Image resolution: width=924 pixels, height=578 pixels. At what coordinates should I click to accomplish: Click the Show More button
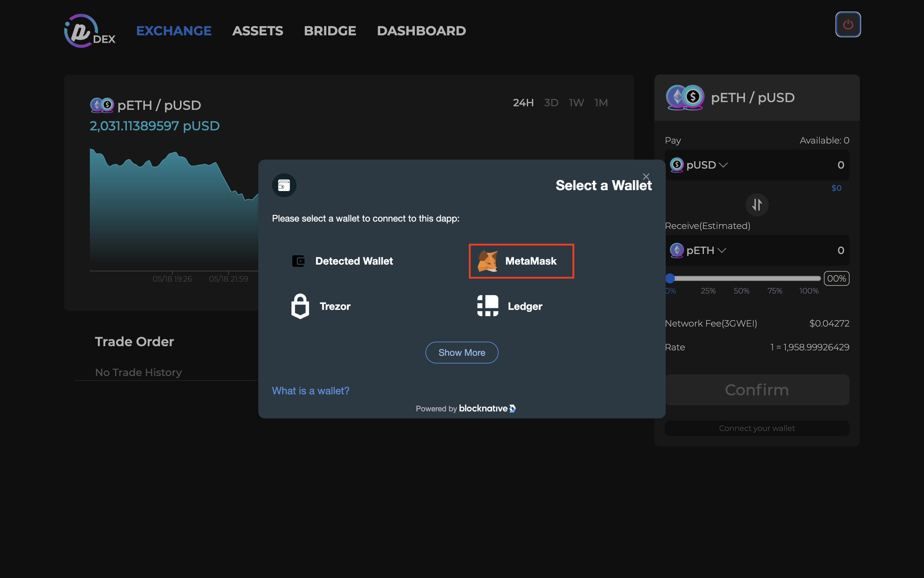[462, 353]
